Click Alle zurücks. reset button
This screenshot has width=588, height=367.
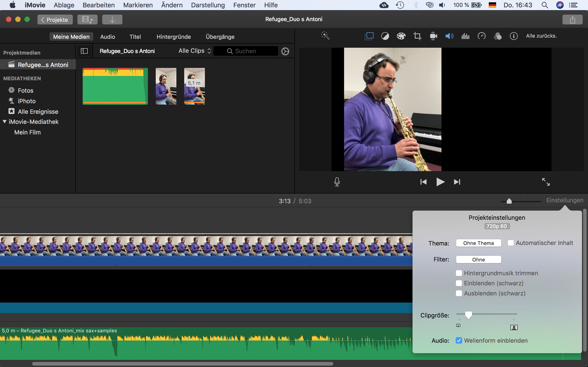541,36
